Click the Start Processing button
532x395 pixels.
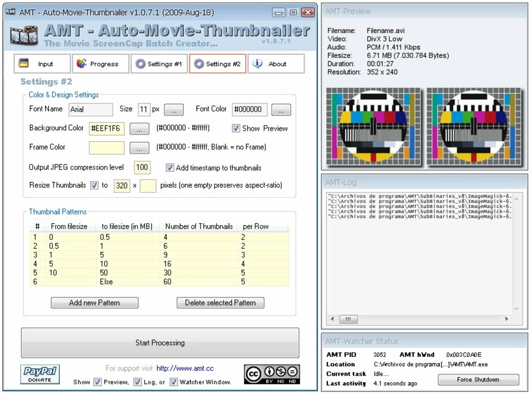point(160,343)
